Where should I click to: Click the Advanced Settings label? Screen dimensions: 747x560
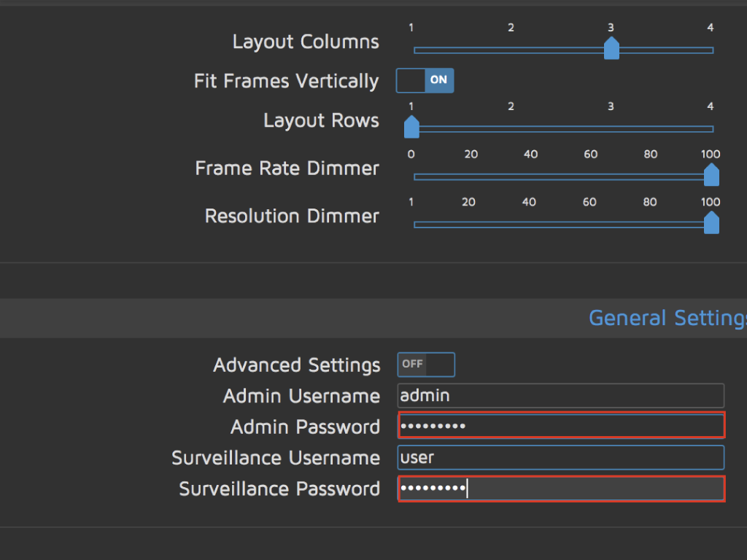297,366
